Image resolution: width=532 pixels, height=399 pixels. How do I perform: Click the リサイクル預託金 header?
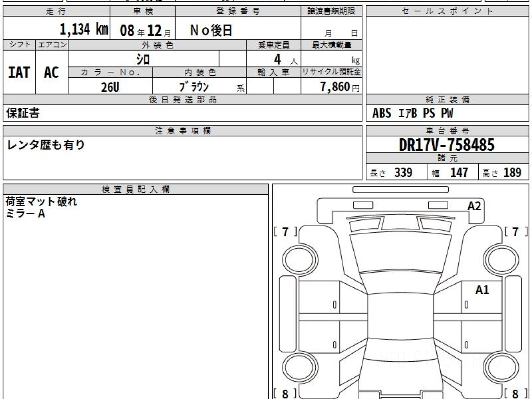(332, 72)
